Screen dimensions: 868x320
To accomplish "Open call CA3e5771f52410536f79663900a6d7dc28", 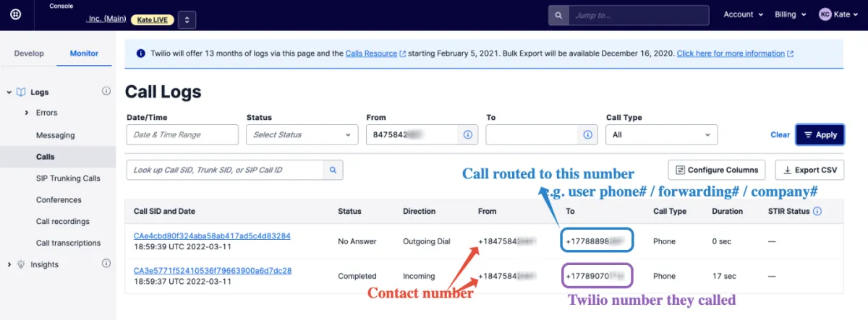I will click(x=213, y=271).
